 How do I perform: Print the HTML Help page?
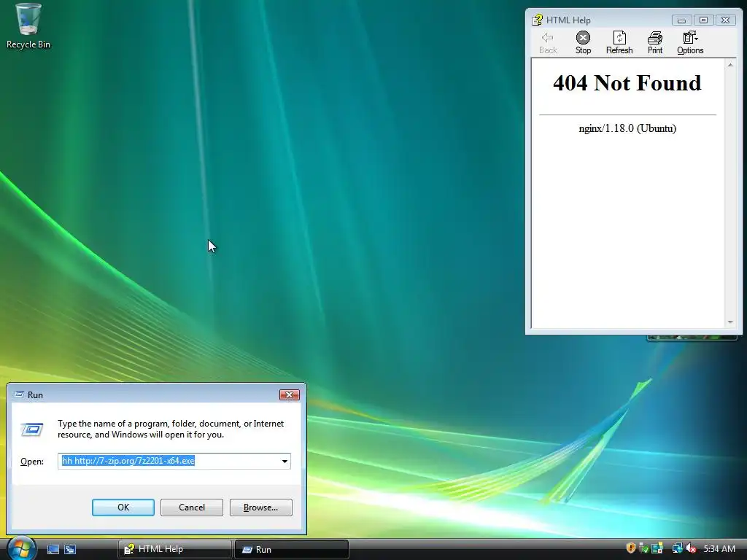pos(655,42)
